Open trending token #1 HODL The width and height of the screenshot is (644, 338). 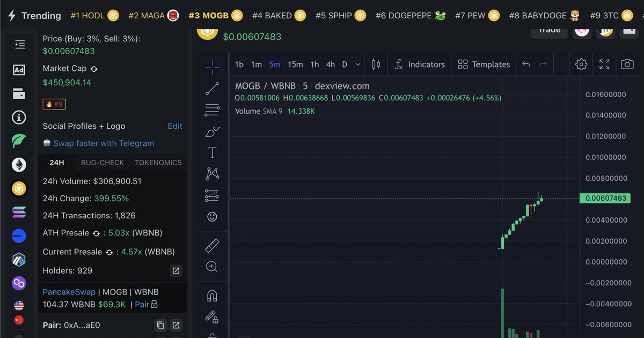pyautogui.click(x=94, y=16)
